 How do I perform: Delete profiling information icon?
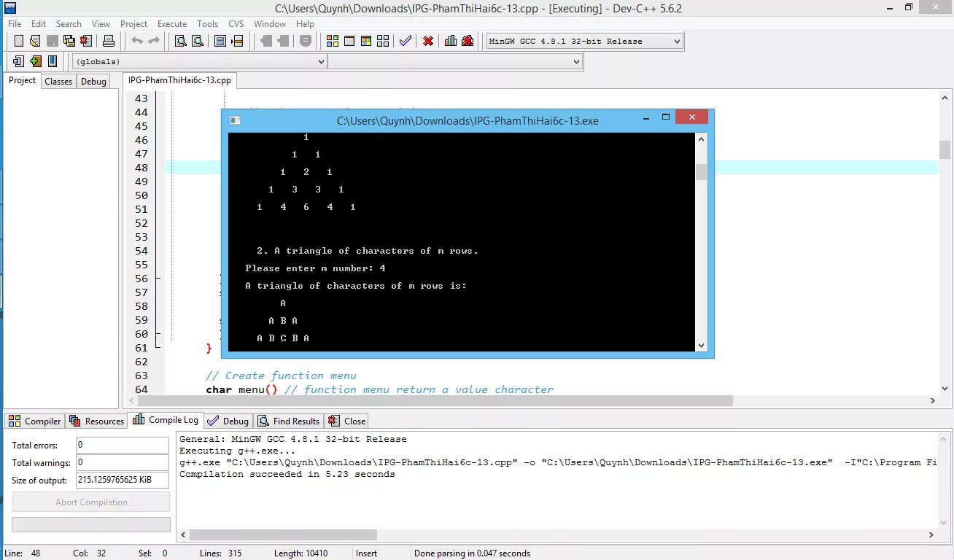pos(468,41)
